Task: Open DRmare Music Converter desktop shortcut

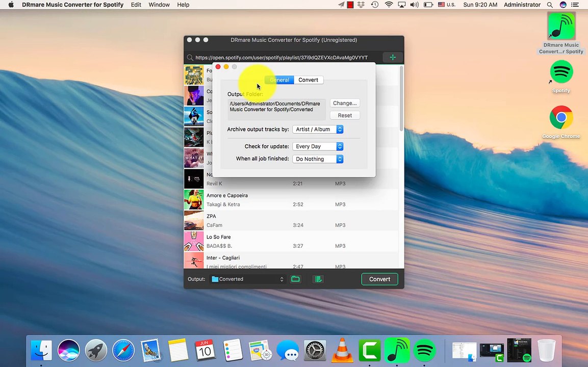Action: (561, 33)
